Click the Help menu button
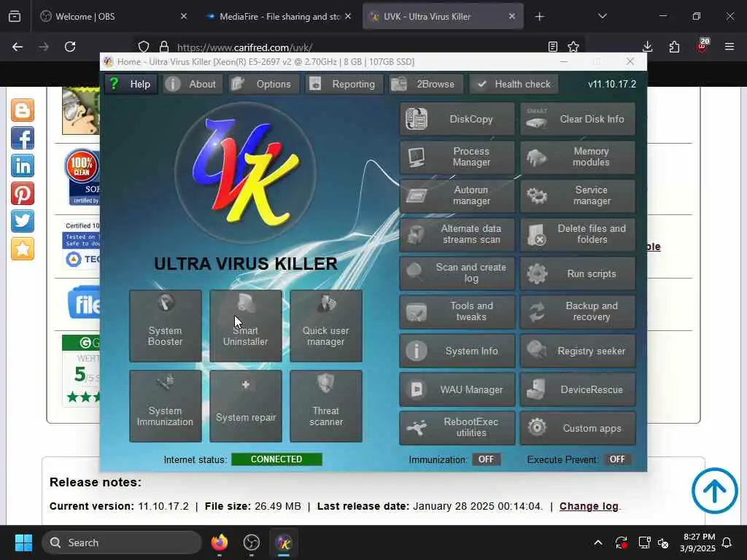This screenshot has height=560, width=747. click(131, 85)
